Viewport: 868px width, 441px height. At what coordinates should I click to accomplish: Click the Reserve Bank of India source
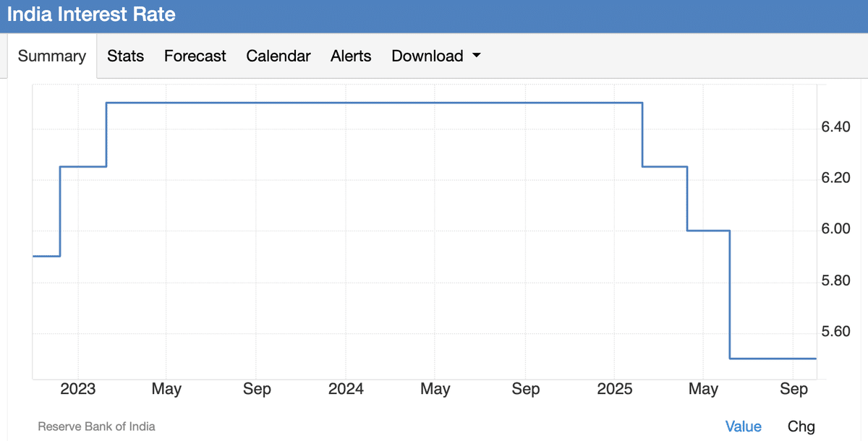[96, 427]
